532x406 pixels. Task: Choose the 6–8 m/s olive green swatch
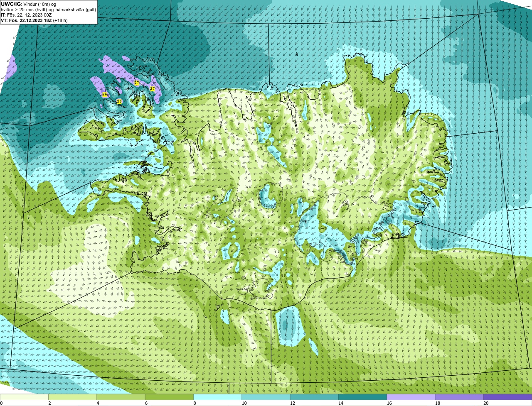click(170, 397)
